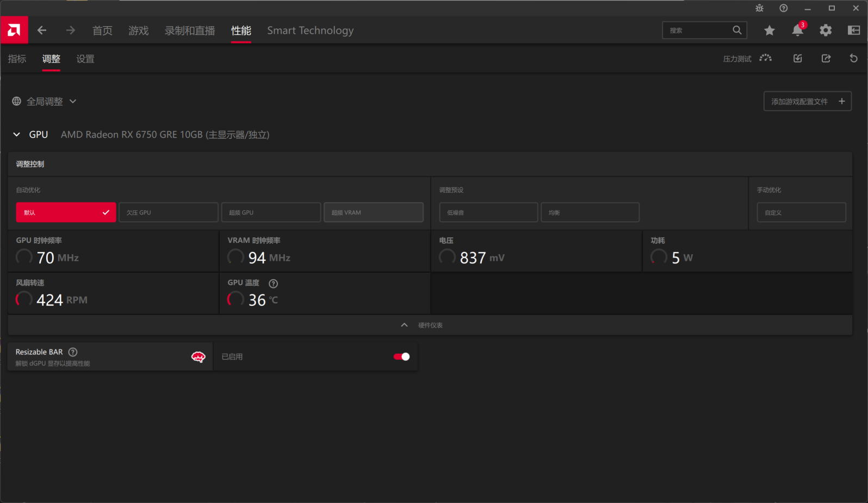868x503 pixels.
Task: Click the AMD logo home icon
Action: click(14, 30)
